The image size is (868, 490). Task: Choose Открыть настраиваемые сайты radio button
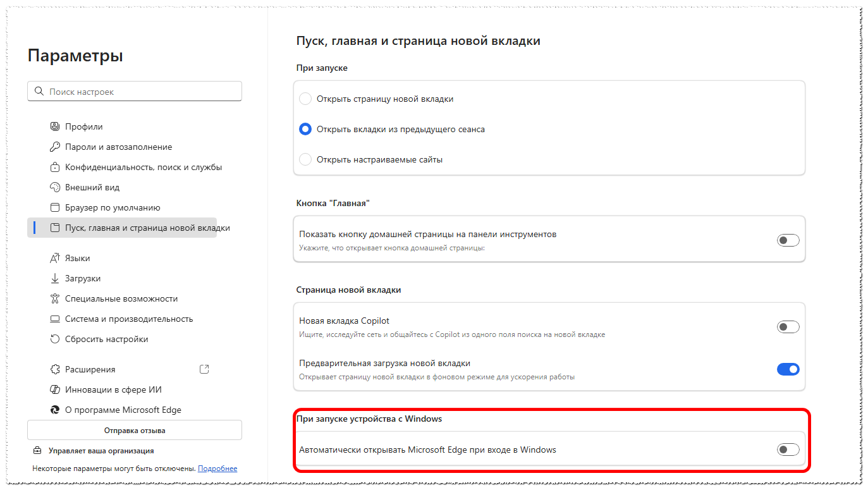(305, 159)
